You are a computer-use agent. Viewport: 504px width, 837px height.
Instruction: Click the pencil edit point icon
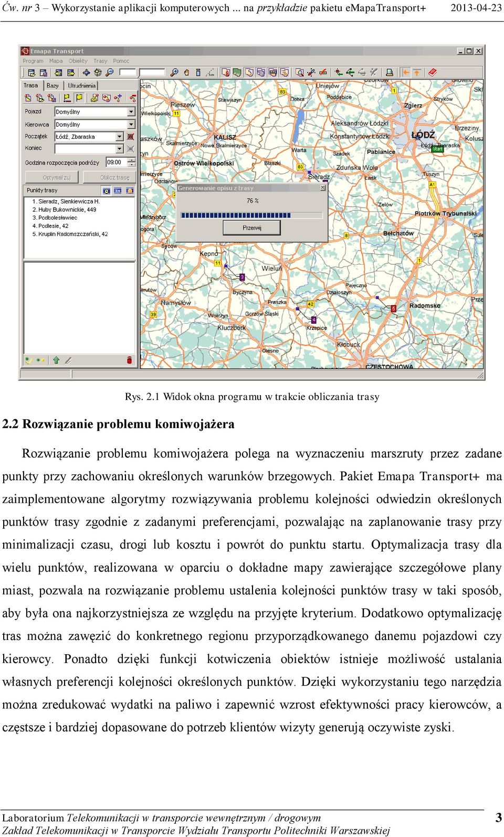(x=68, y=360)
